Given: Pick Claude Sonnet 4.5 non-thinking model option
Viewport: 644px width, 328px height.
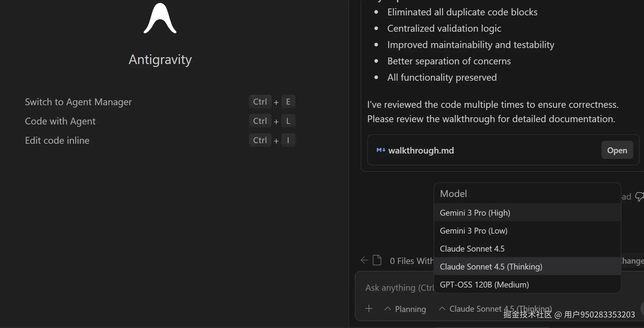Looking at the screenshot, I should click(472, 249).
